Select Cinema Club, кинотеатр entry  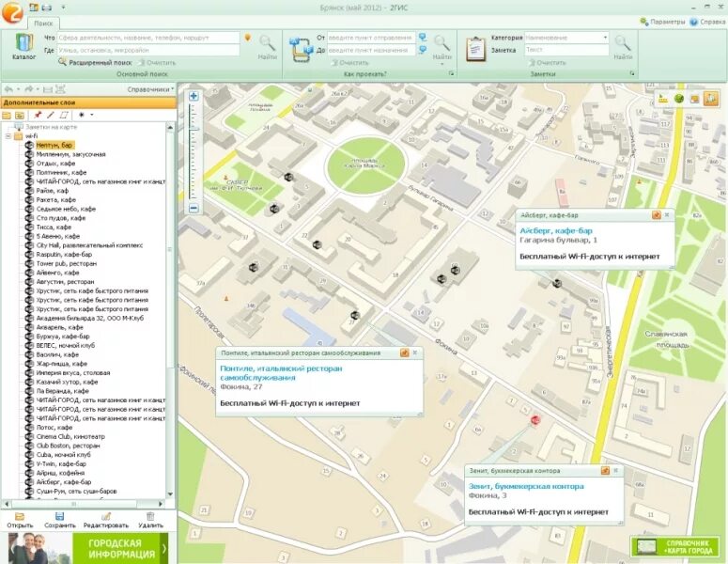point(70,437)
